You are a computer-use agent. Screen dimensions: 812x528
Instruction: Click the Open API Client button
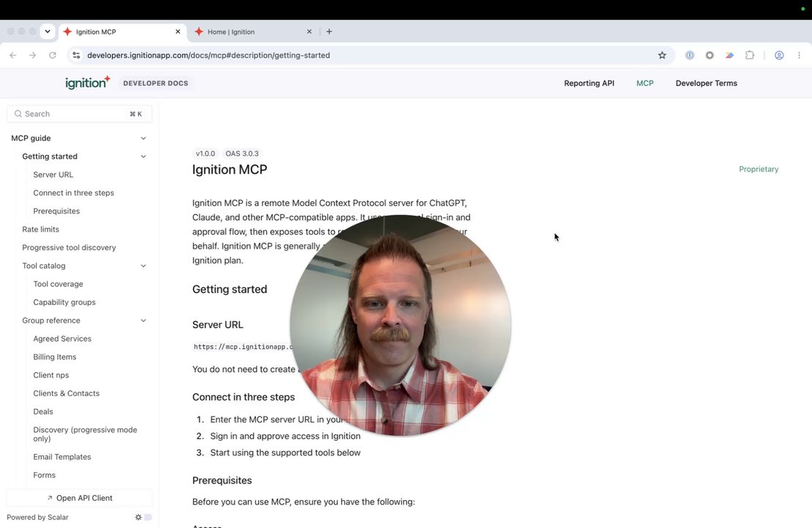pos(79,498)
